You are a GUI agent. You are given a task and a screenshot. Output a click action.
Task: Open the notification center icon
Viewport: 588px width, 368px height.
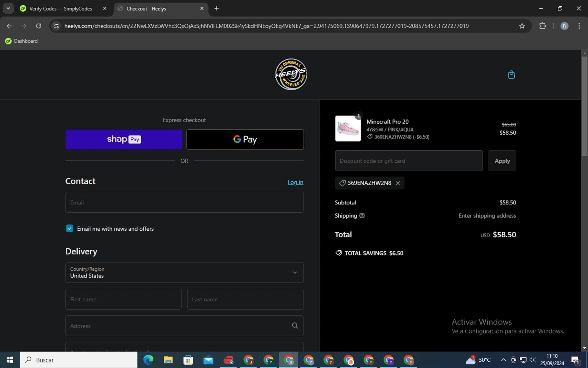(575, 360)
